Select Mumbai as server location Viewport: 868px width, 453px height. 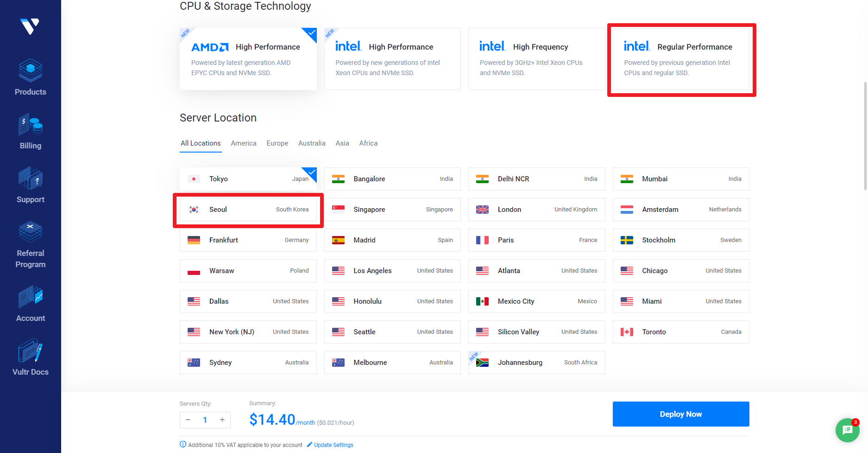click(x=681, y=179)
